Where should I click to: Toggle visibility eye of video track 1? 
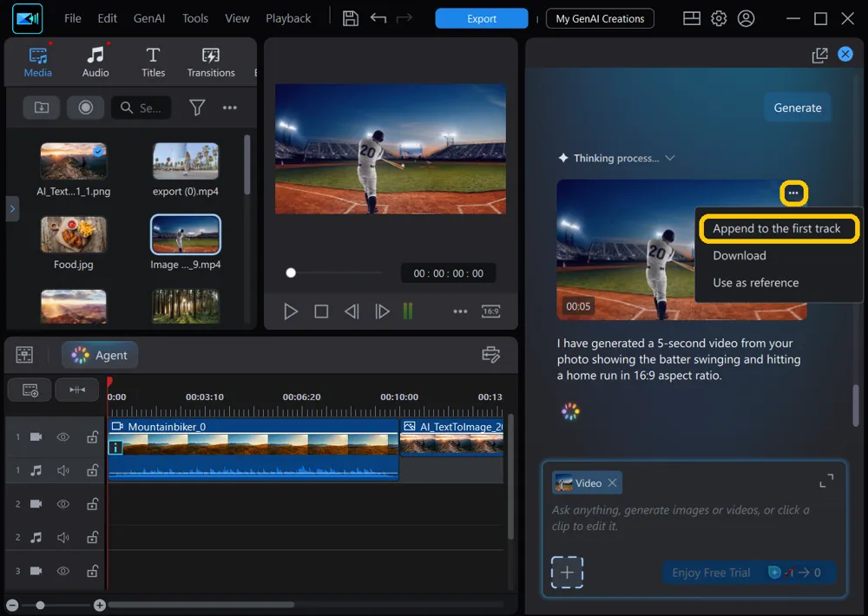[63, 437]
